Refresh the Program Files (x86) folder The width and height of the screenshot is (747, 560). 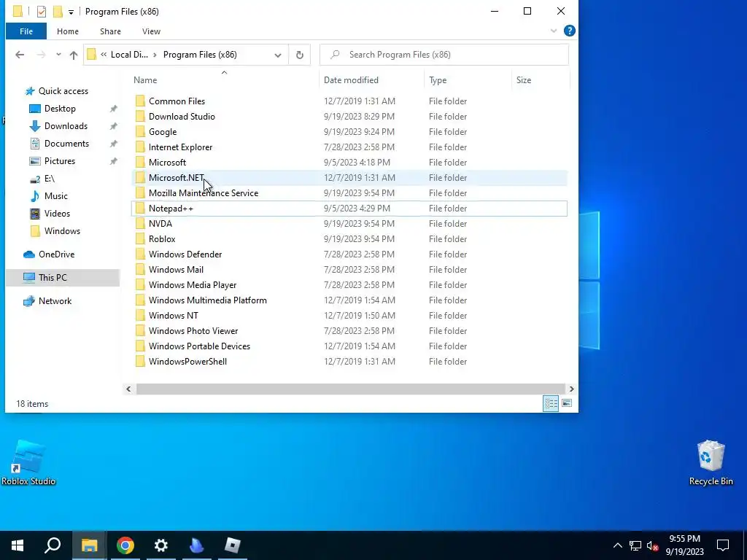pyautogui.click(x=300, y=55)
